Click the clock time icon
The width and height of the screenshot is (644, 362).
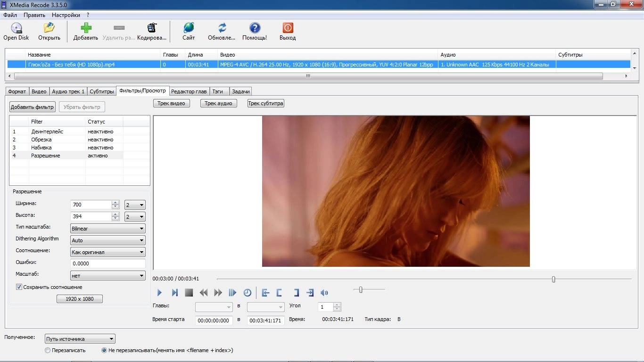248,293
